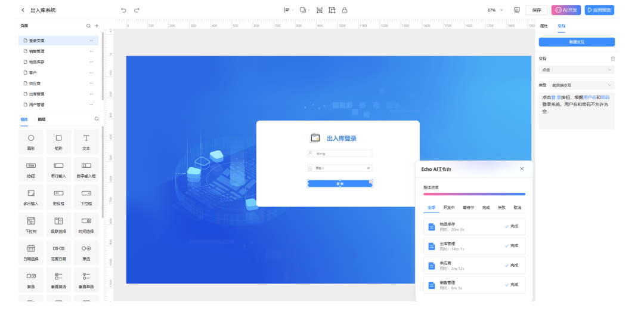Delete the interaction with the trash icon
This screenshot has width=644, height=323.
(612, 59)
